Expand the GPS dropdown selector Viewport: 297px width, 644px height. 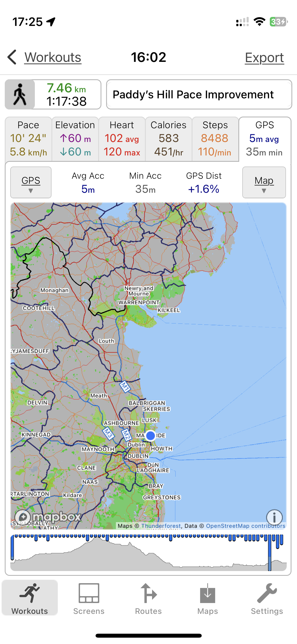click(31, 182)
